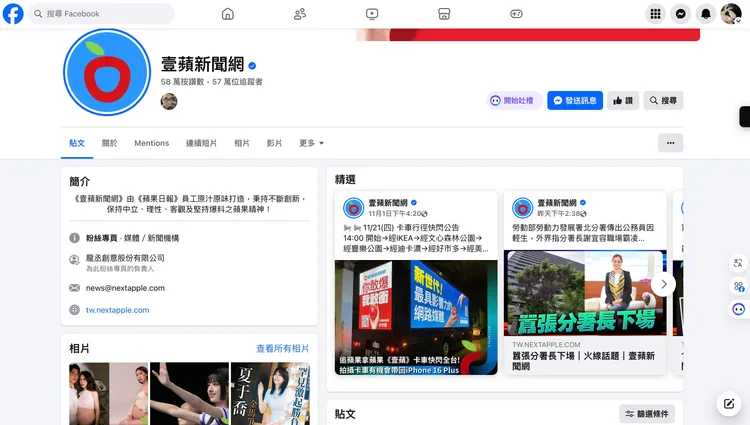
Task: Open the 囂張分署長下場 article image
Action: [585, 293]
